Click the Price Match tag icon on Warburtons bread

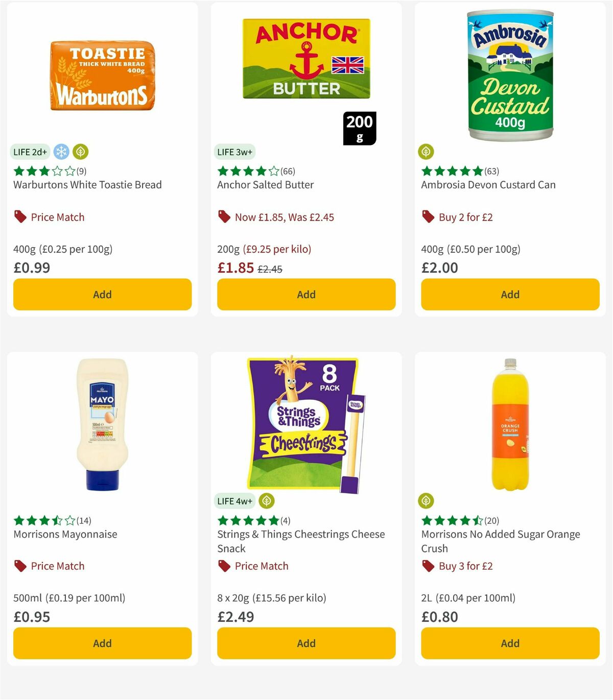point(19,216)
